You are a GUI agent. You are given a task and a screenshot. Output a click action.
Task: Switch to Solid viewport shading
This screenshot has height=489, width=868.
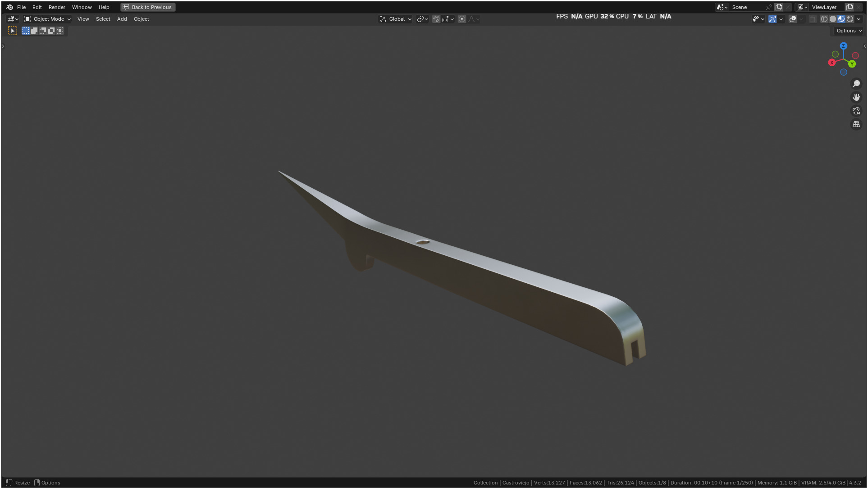[833, 19]
